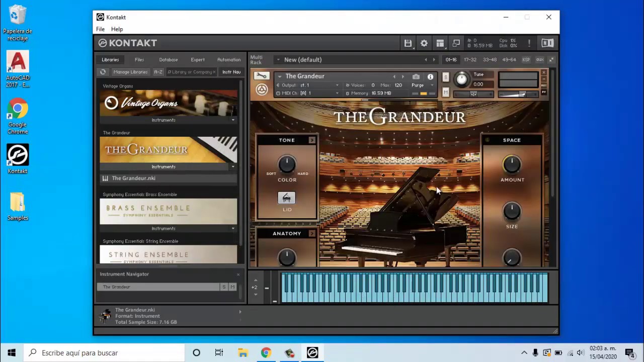Screen dimensions: 644x362
Task: Switch to the Expert tab
Action: (198, 60)
